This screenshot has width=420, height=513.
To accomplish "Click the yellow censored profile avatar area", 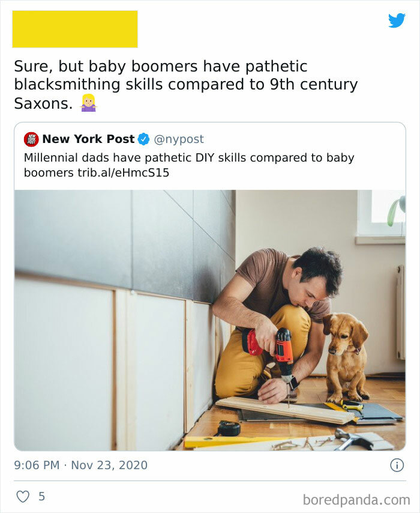I will pos(74,28).
